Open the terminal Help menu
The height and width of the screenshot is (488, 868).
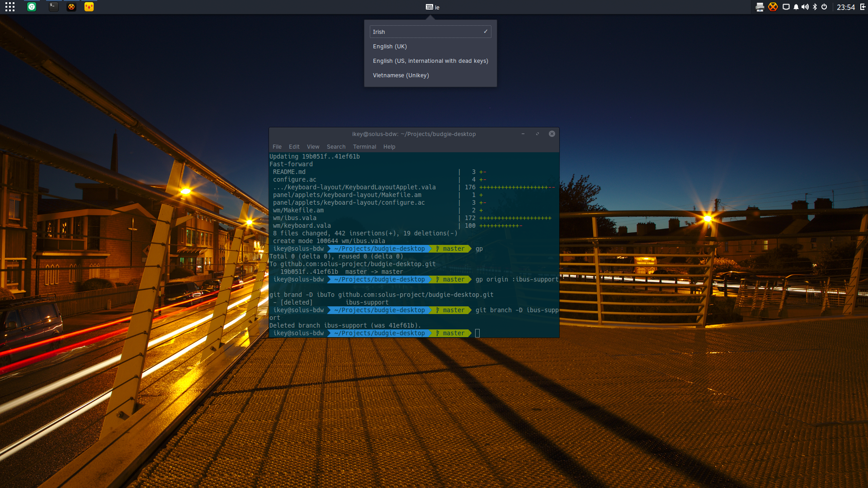click(x=389, y=147)
